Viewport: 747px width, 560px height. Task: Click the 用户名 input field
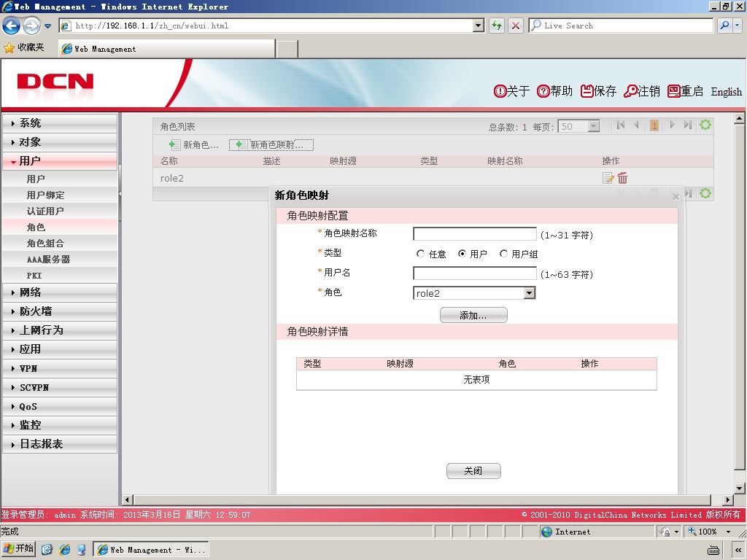pyautogui.click(x=474, y=273)
